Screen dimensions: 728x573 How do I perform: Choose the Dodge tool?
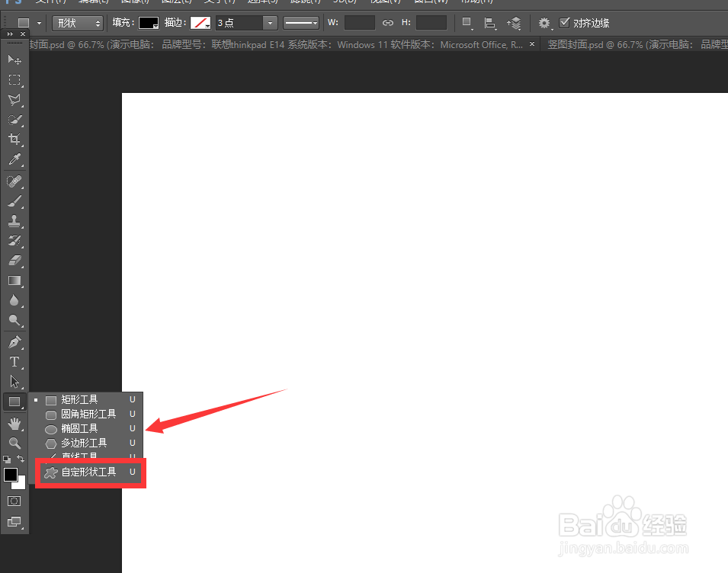pos(14,320)
